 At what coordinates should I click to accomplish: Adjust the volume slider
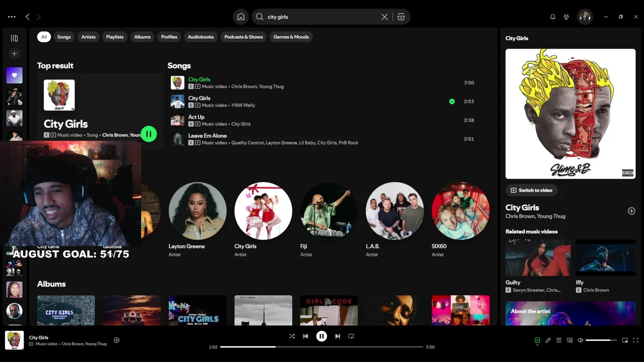(x=601, y=340)
